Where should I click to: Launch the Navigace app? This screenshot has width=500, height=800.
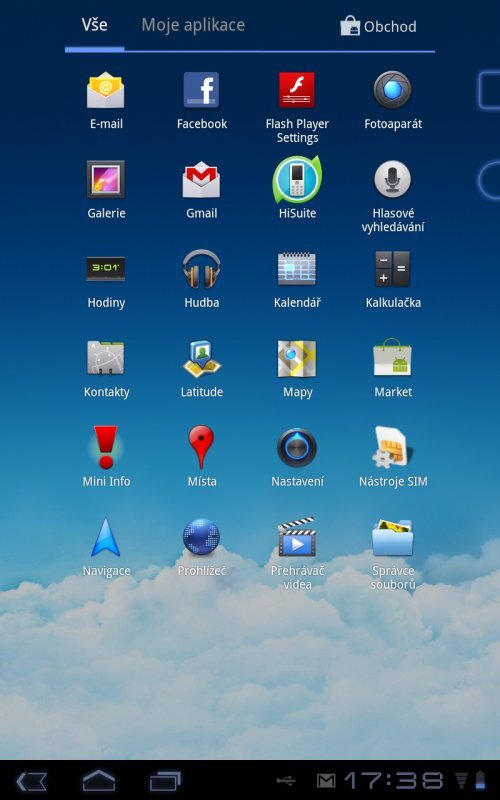[106, 537]
